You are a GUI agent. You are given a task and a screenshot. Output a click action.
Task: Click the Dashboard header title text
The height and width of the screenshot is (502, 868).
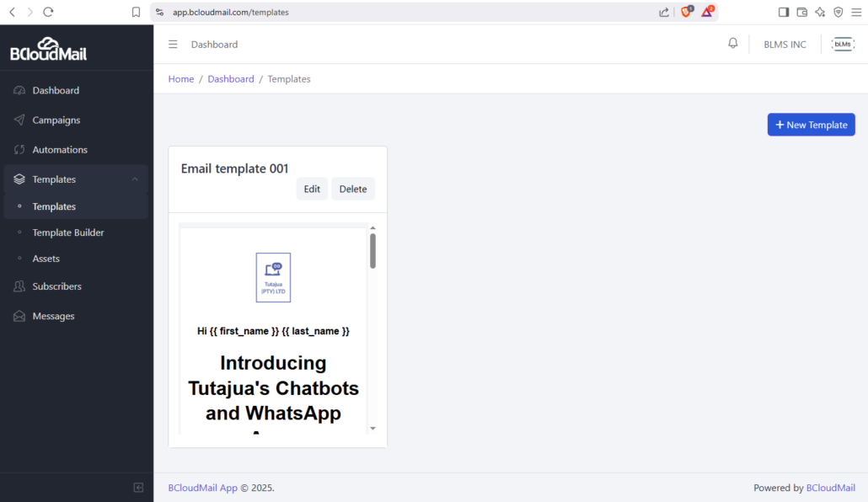pos(214,45)
